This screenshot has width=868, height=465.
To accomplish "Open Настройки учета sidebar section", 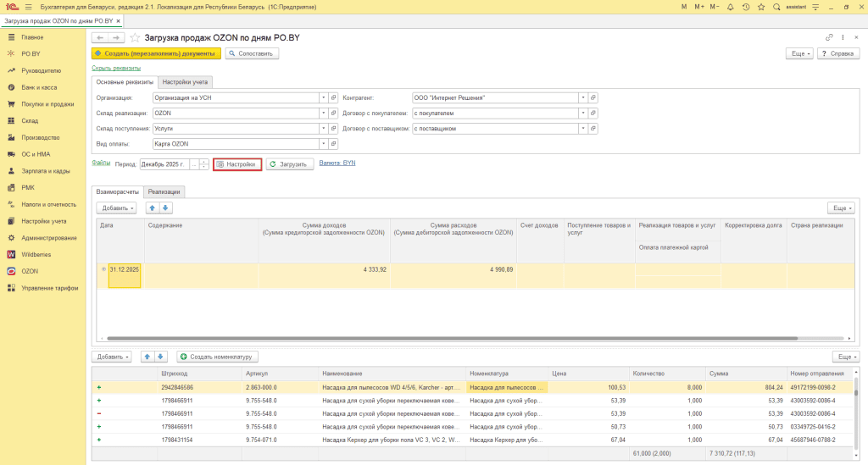I will (x=44, y=221).
